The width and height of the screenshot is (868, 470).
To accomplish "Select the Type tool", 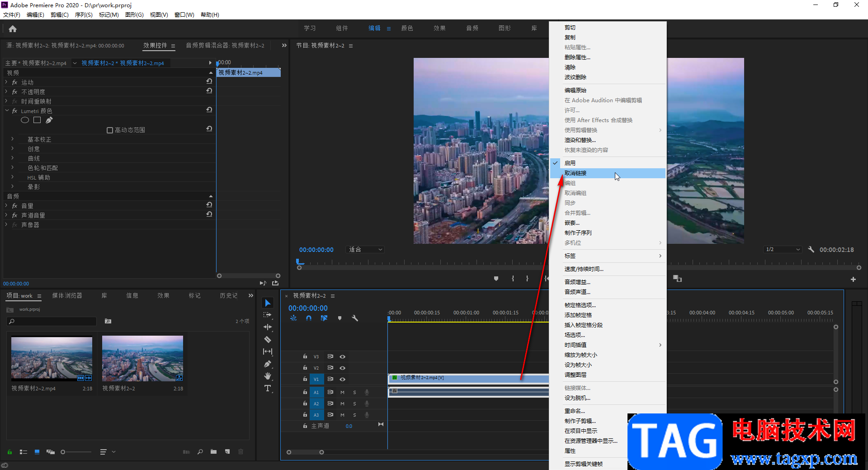I will (268, 388).
